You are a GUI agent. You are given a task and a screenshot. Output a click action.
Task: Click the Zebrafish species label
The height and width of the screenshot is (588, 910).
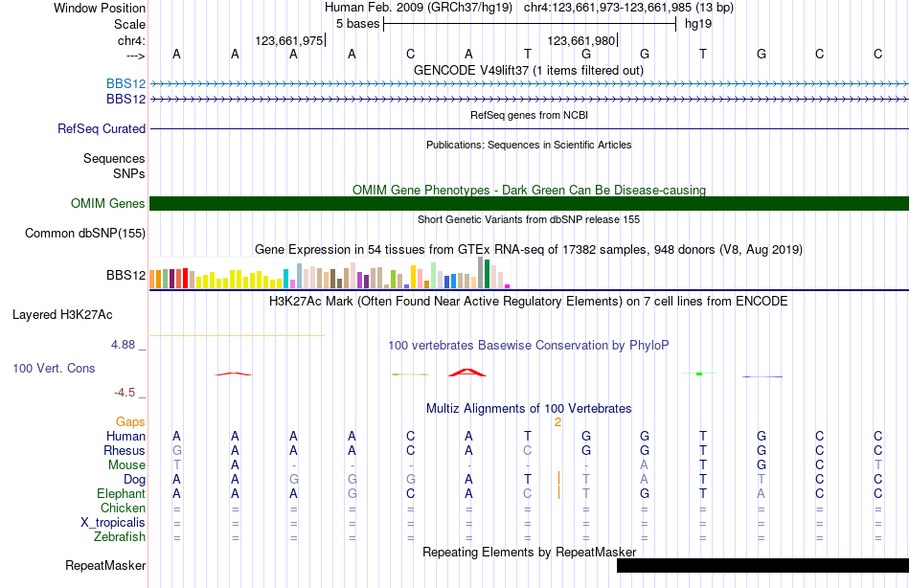tap(120, 537)
